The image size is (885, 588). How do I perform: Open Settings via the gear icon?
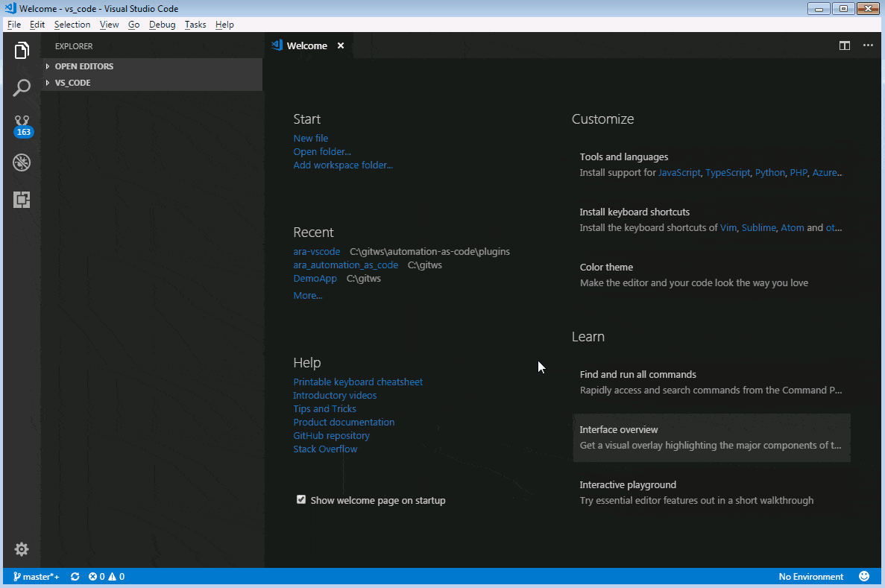pos(22,549)
